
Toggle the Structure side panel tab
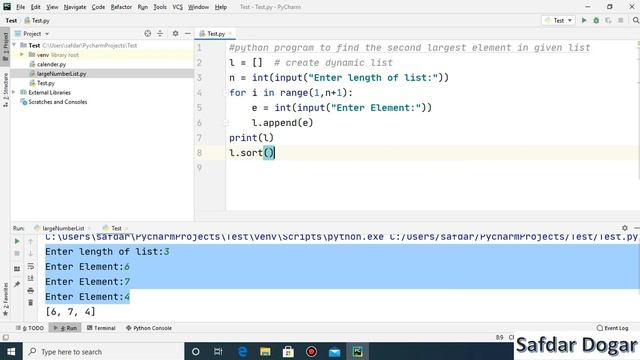click(5, 90)
